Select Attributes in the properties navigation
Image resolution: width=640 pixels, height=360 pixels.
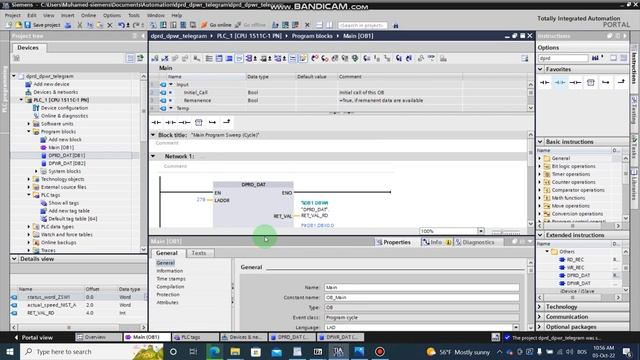(167, 302)
